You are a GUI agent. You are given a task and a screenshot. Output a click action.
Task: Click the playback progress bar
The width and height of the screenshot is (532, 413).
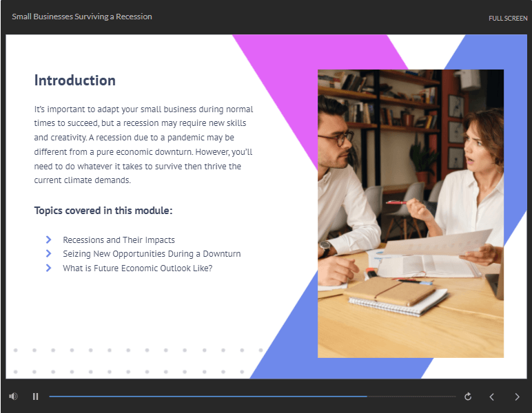pos(252,396)
